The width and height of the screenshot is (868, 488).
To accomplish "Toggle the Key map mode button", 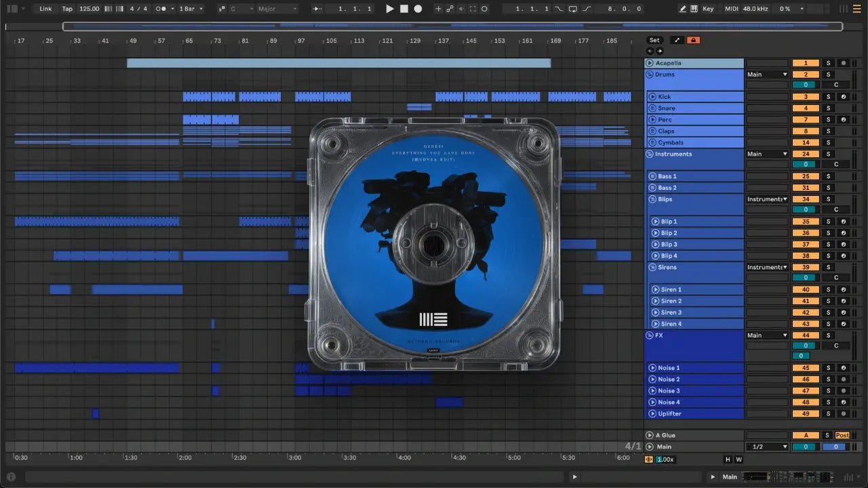I will coord(708,9).
